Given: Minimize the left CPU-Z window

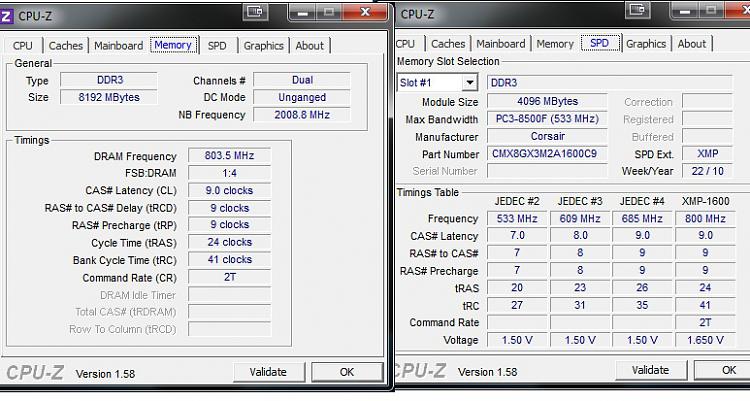Looking at the screenshot, I should click(x=303, y=12).
